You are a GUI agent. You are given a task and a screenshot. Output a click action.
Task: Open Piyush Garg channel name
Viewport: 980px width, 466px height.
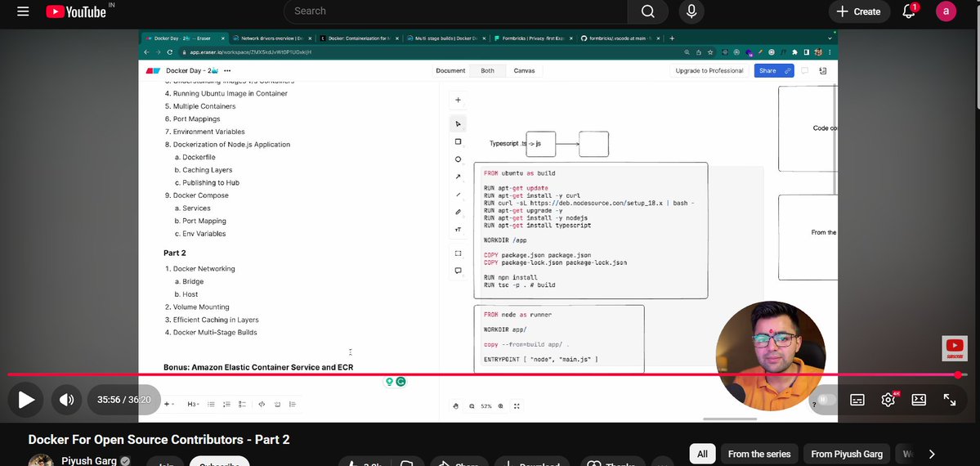pyautogui.click(x=89, y=461)
